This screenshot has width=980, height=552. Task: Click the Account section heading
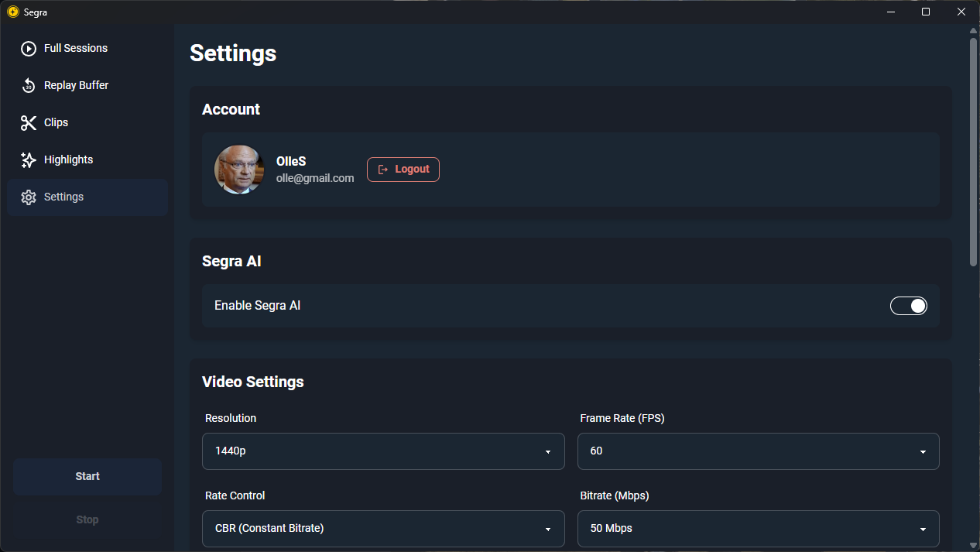pos(231,109)
